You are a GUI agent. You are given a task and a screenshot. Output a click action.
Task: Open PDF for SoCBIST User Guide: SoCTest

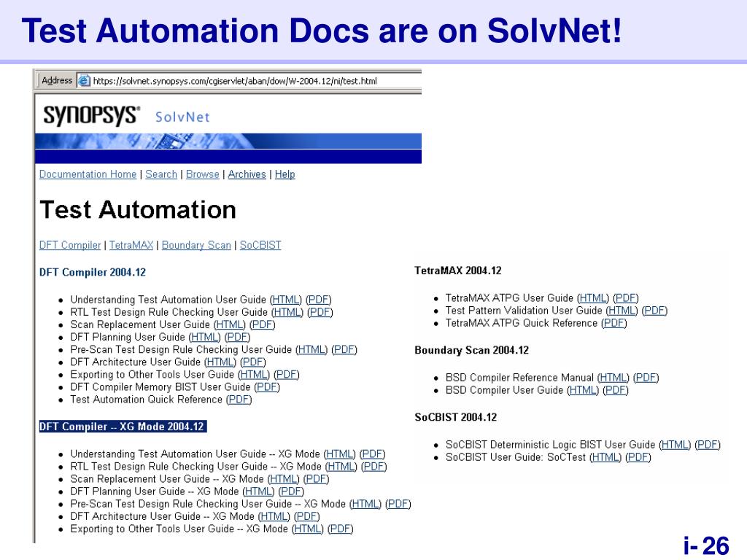click(638, 457)
